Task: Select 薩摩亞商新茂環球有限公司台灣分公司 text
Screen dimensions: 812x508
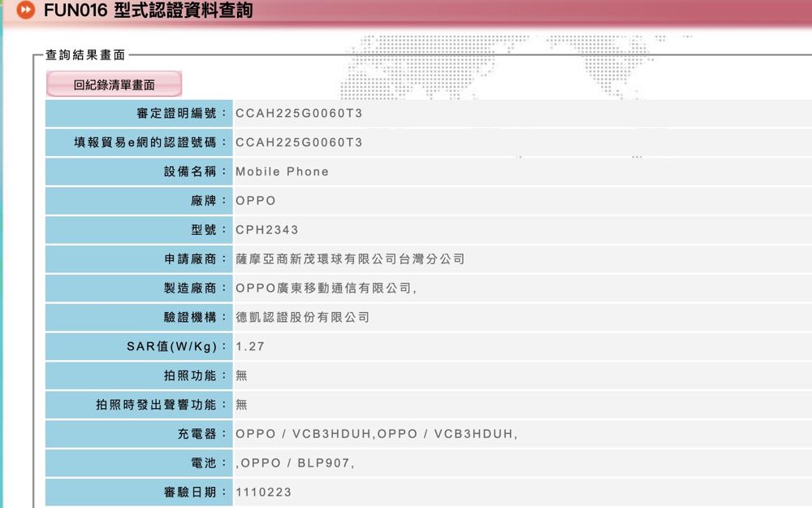Action: click(x=351, y=258)
